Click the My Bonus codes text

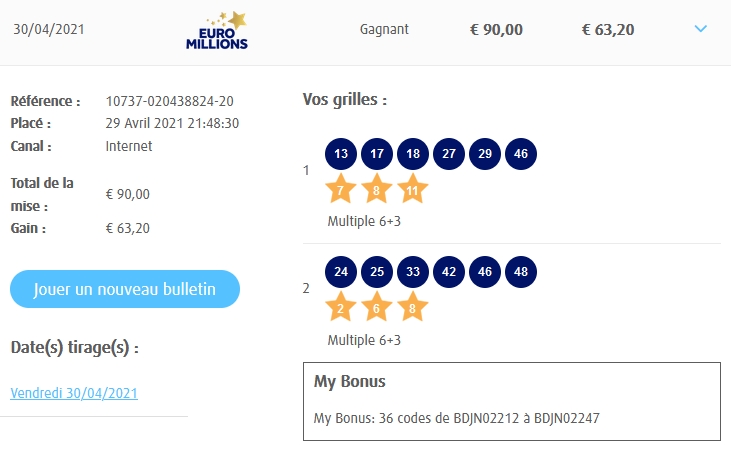click(457, 417)
